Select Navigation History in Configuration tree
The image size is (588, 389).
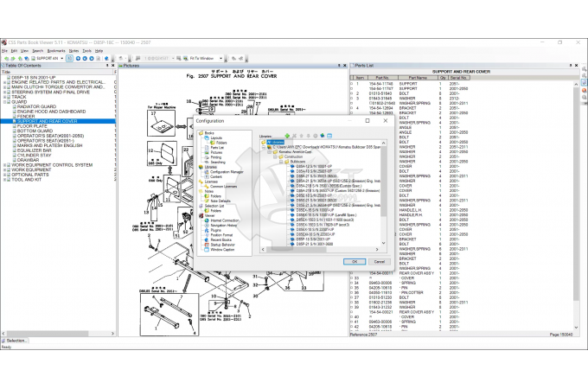pyautogui.click(x=224, y=226)
